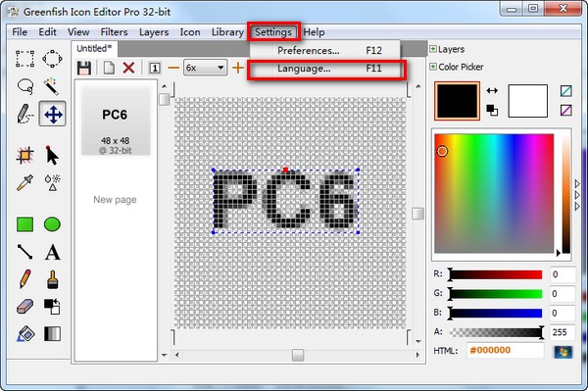Click the canvas horizontal scrollbar

click(297, 355)
